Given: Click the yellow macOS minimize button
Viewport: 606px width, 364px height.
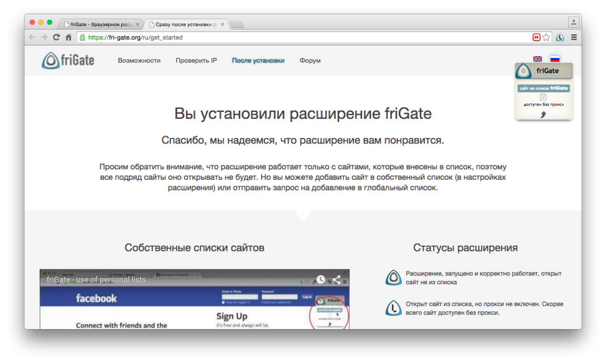Looking at the screenshot, I should click(x=41, y=22).
